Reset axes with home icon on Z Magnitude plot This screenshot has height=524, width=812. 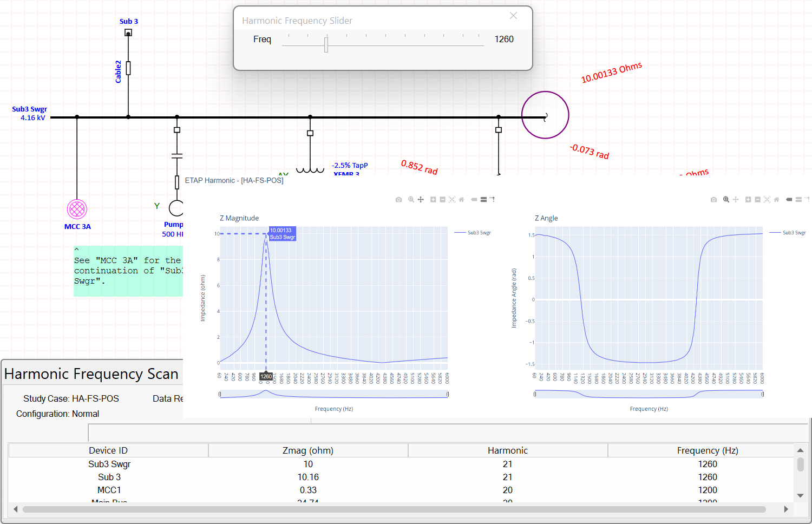point(462,200)
